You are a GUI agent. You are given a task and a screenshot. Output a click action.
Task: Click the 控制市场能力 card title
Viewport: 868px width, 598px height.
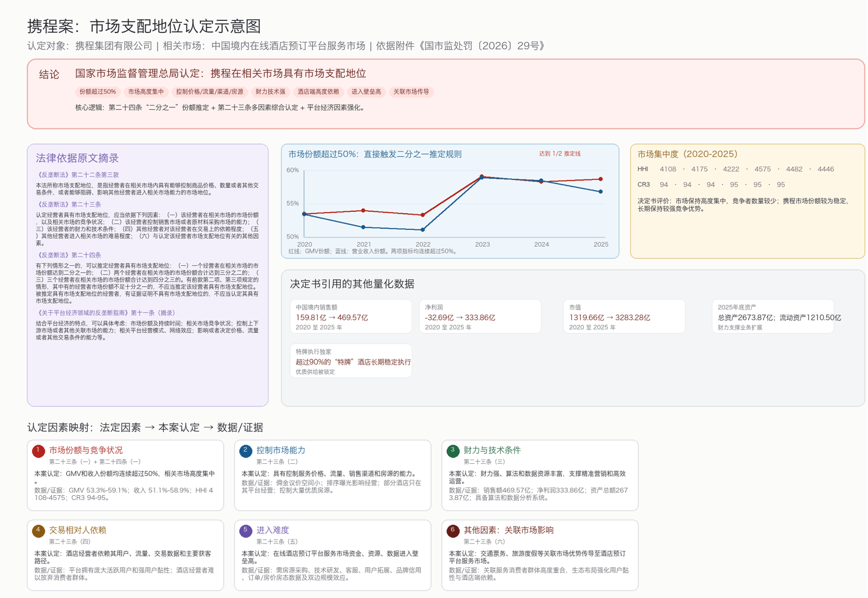point(281,450)
